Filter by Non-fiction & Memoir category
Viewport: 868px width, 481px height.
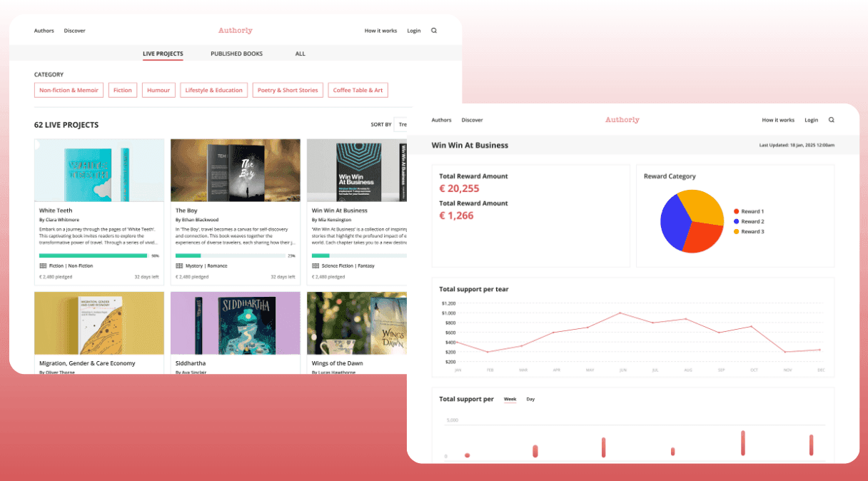pyautogui.click(x=69, y=90)
